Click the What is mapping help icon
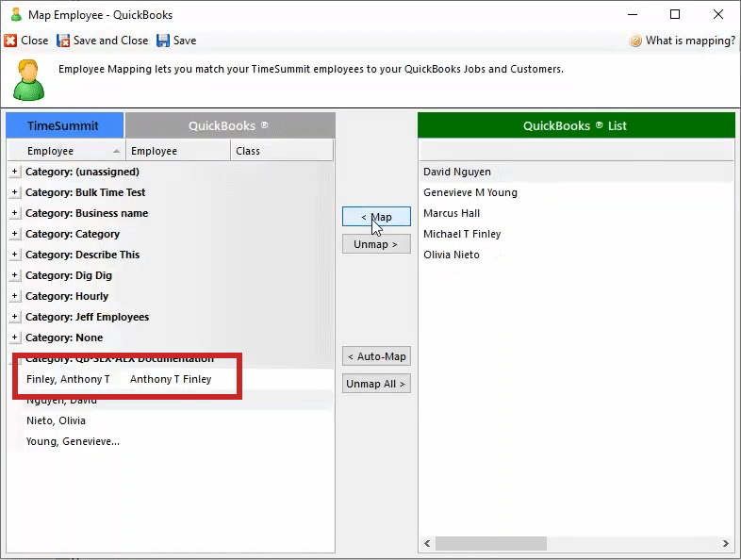 coord(635,41)
